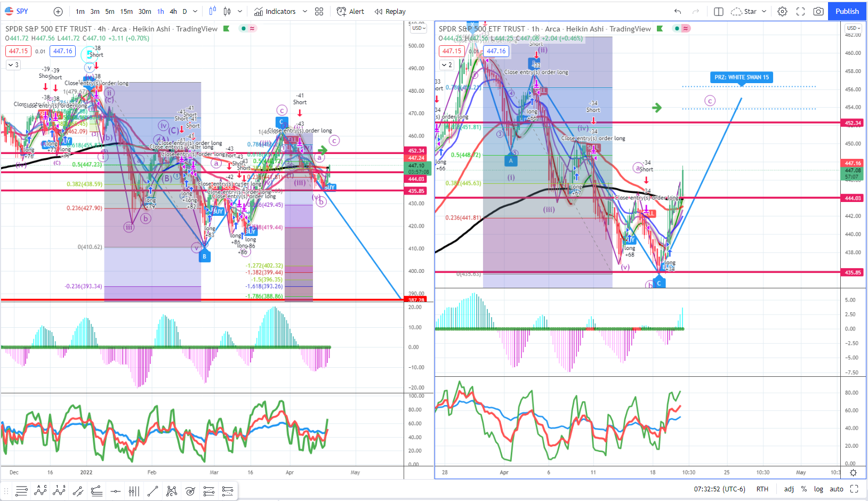
Task: Open USD currency dropdown on right chart
Action: [x=854, y=28]
